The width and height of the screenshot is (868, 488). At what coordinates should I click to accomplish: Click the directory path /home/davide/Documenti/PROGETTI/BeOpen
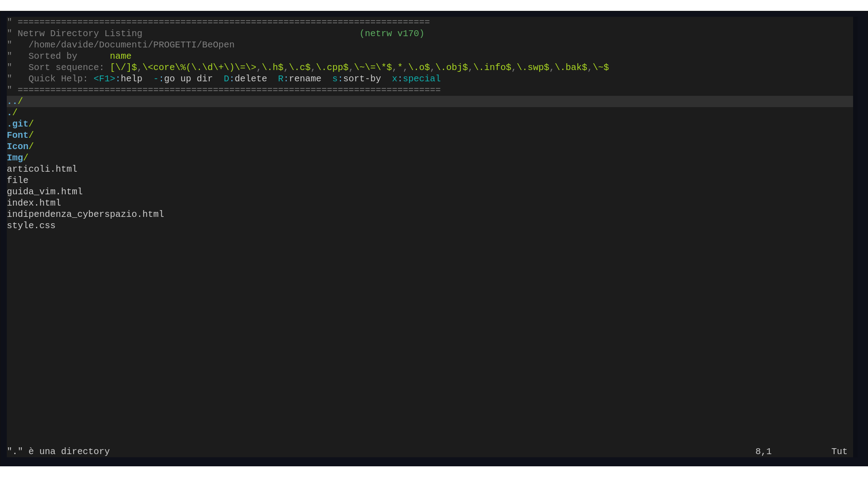pyautogui.click(x=131, y=45)
